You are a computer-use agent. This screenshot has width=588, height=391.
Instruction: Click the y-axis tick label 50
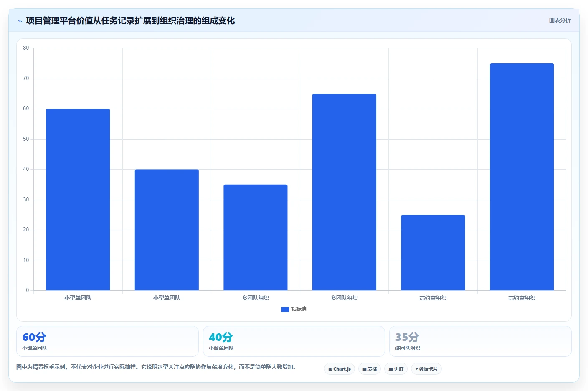26,139
